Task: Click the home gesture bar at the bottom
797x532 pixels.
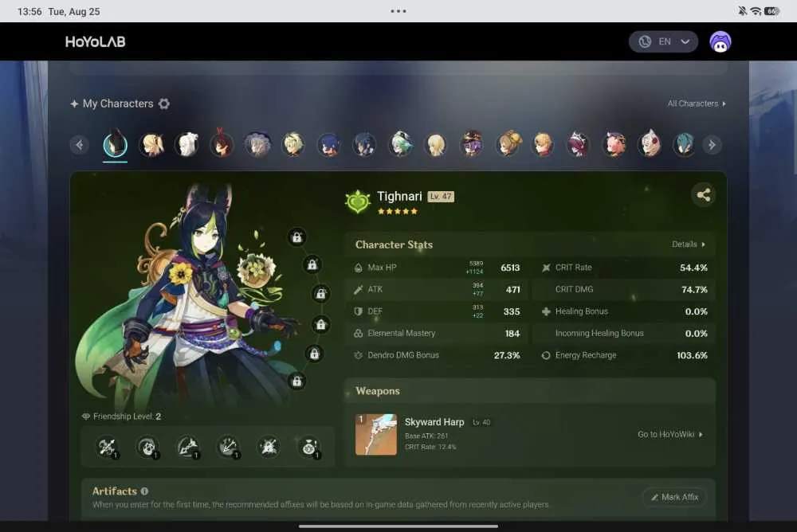Action: [398, 526]
